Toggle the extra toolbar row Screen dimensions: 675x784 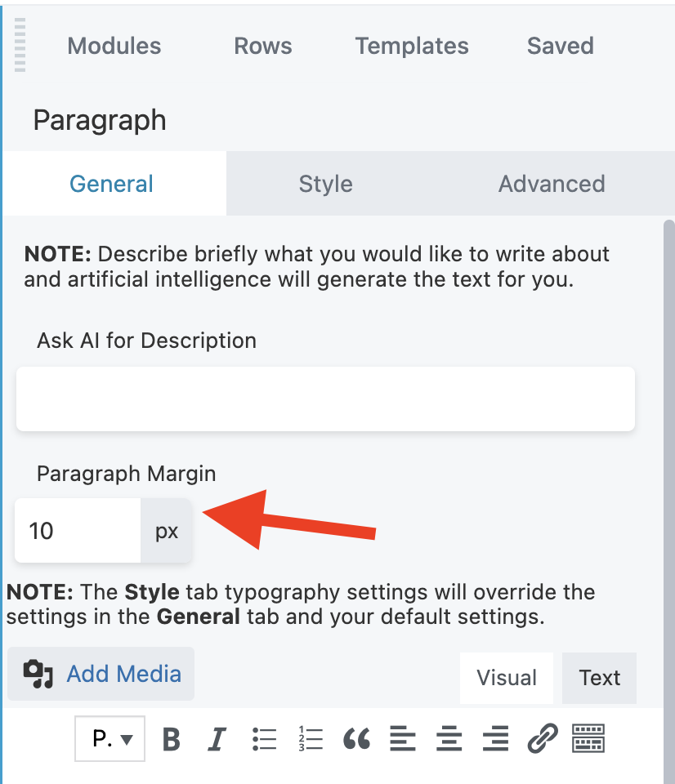(588, 739)
